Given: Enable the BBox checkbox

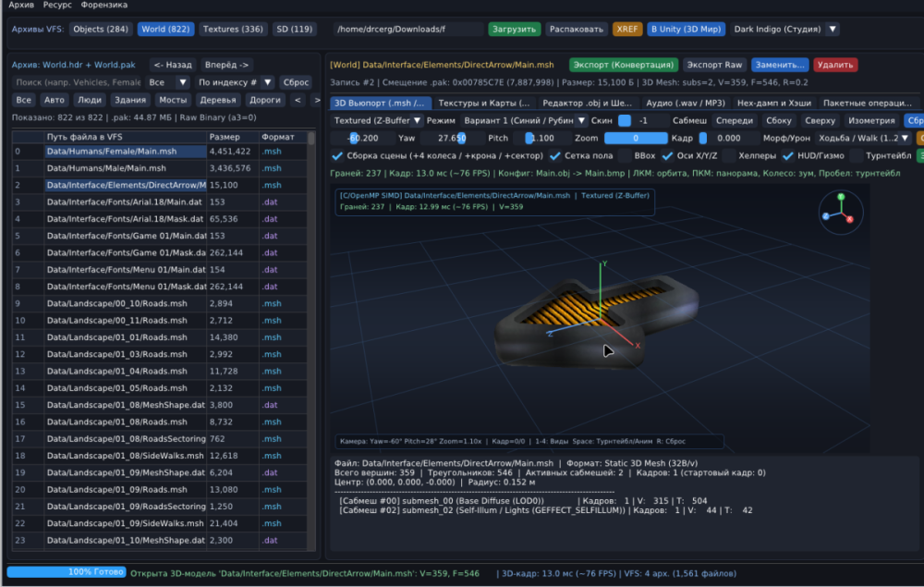Looking at the screenshot, I should [x=625, y=156].
